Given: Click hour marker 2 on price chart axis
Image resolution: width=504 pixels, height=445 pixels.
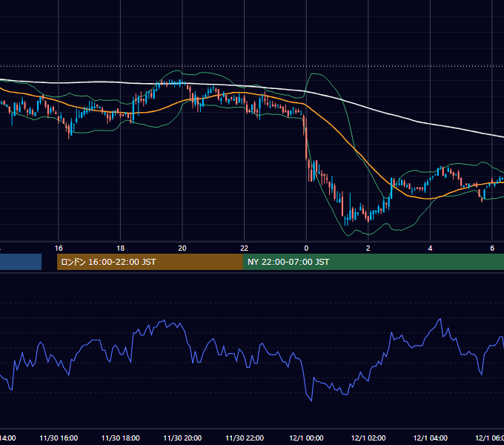Looking at the screenshot, I should [368, 248].
